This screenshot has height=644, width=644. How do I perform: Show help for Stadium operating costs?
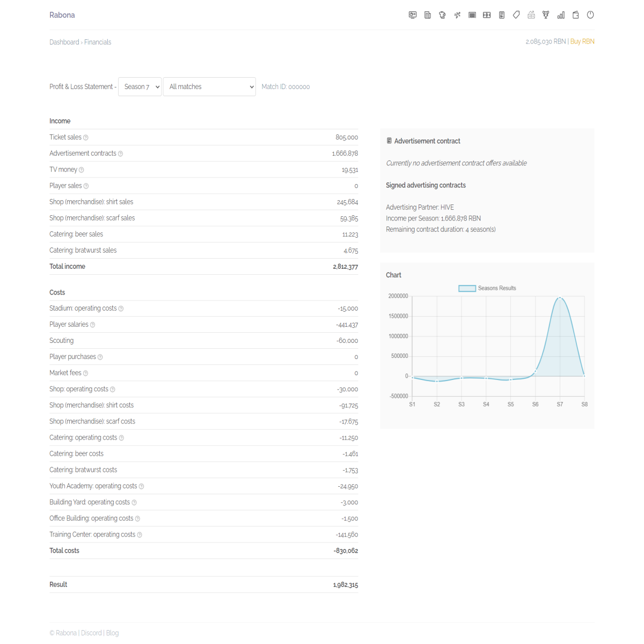tap(121, 309)
